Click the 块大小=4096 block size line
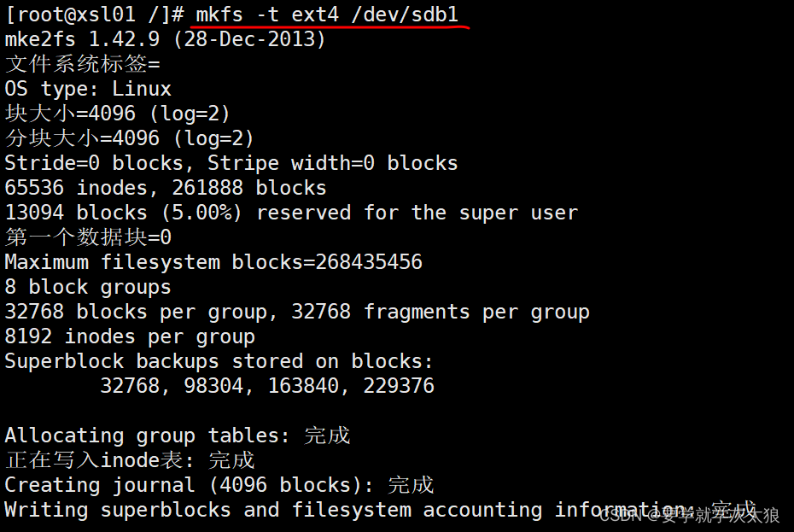Screen dimensions: 794x532 (118, 114)
